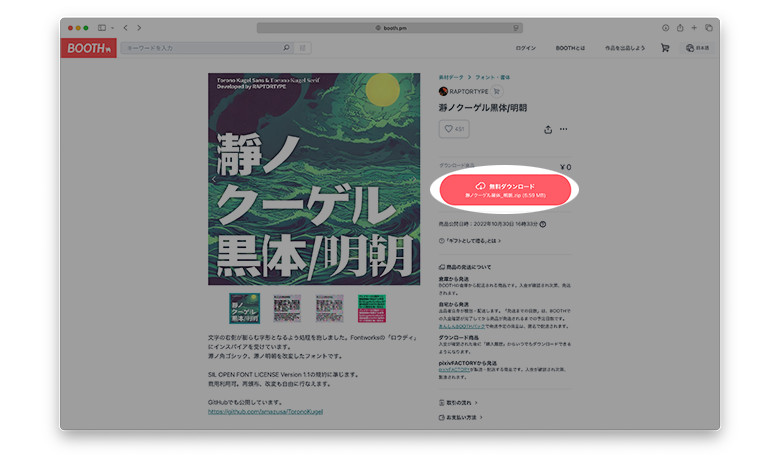Select the second thumbnail with glyph sample

click(287, 308)
